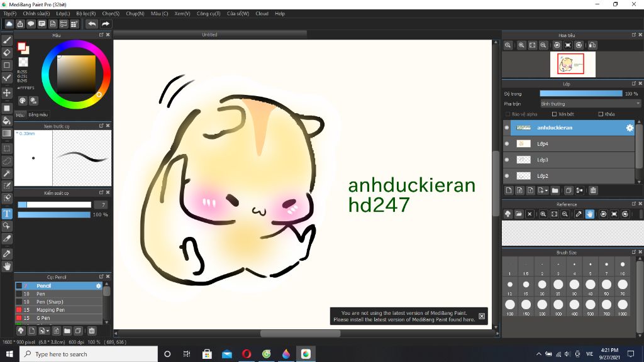Open the add-layer type dropdown arrow

pos(547,191)
